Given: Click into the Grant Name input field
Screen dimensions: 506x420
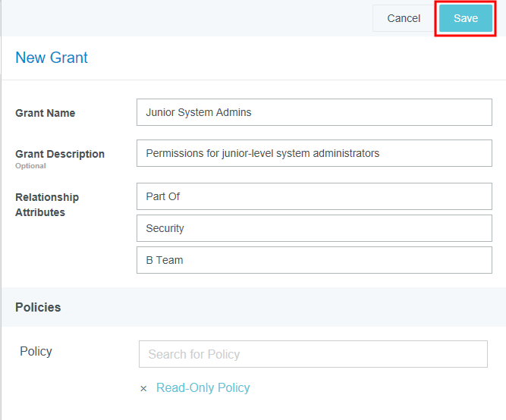Looking at the screenshot, I should tap(314, 112).
